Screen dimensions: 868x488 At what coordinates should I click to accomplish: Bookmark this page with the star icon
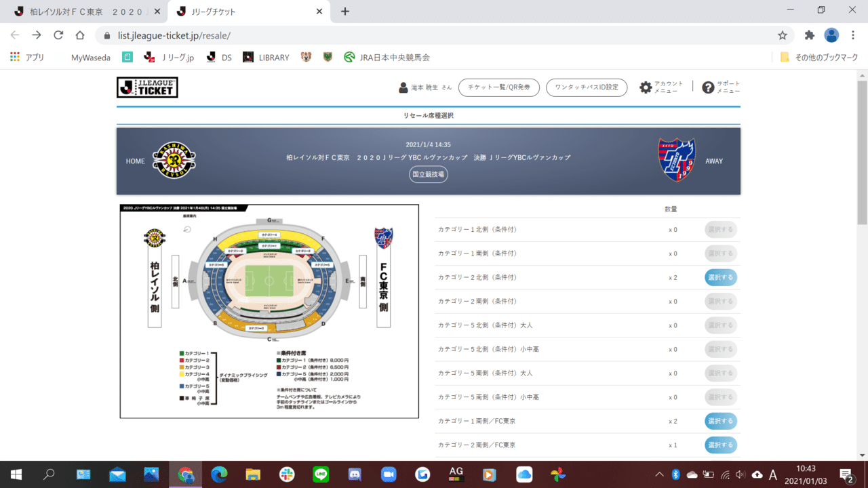pos(782,35)
